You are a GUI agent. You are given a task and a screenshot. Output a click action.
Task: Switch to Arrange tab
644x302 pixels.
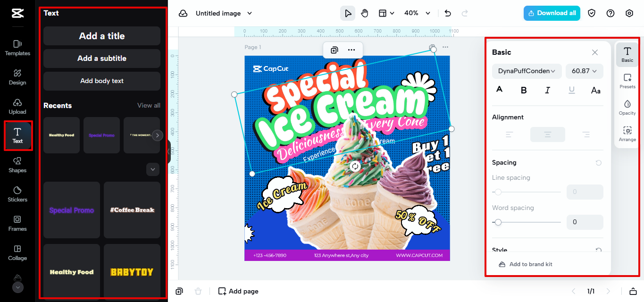click(627, 134)
